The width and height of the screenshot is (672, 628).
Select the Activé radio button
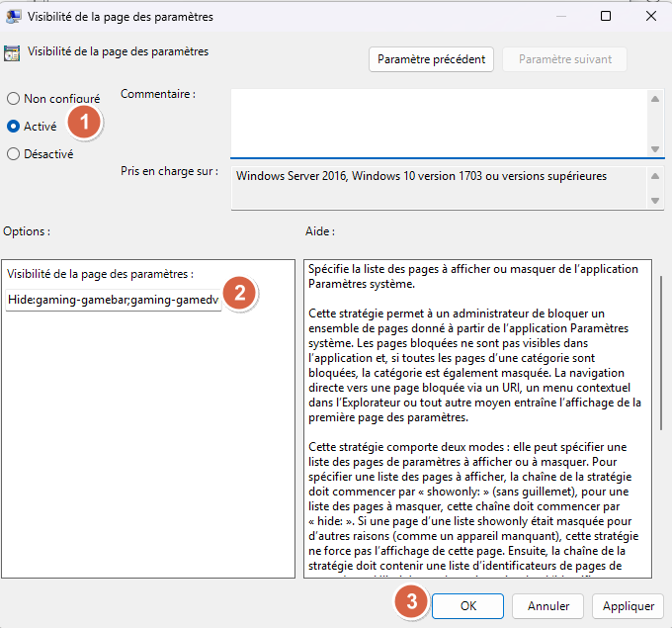(x=13, y=127)
